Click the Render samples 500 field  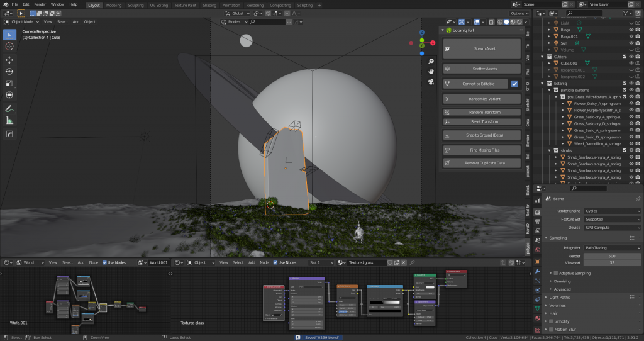pos(612,256)
